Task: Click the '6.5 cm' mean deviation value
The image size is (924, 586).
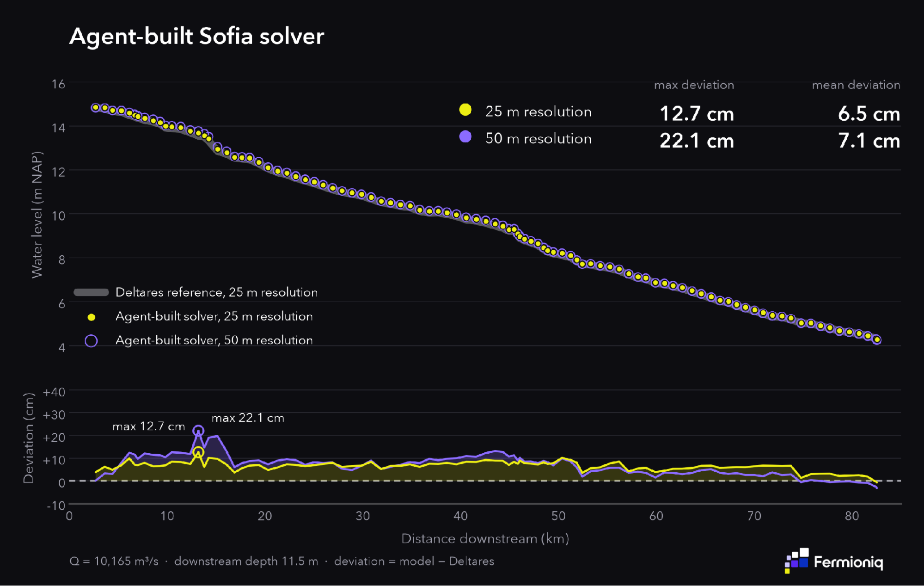Action: click(x=869, y=114)
